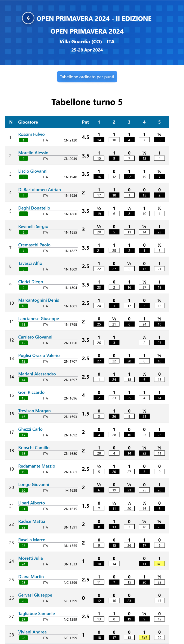Click round 5 column header
This screenshot has width=184, height=644.
click(159, 122)
